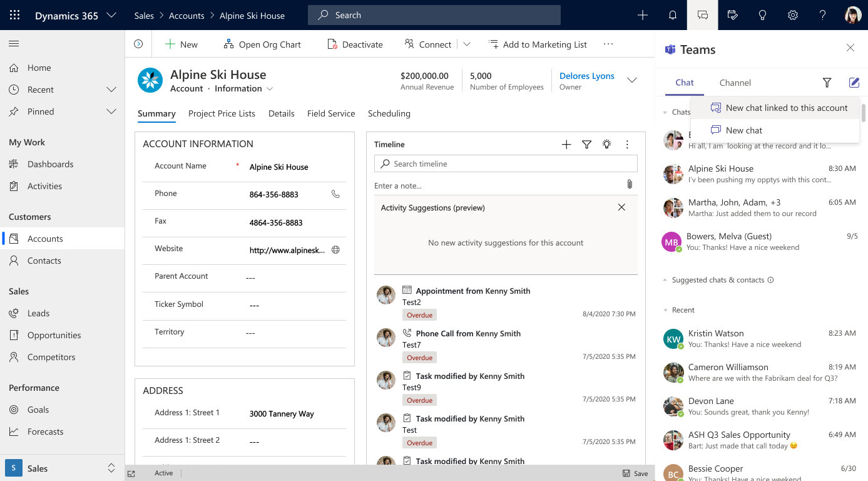Screen dimensions: 868x481
Task: Collapse the sidebar with hamburger icon
Action: (14, 44)
